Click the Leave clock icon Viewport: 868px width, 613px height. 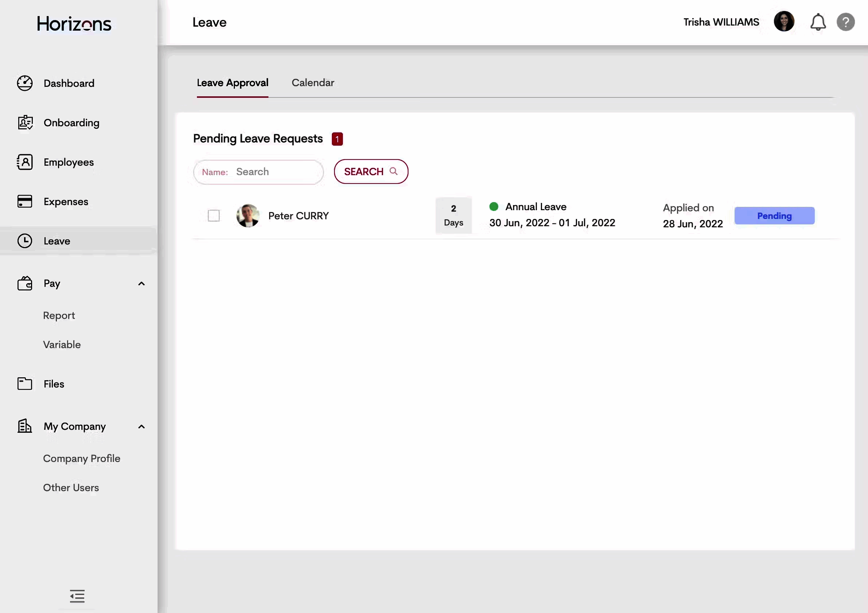click(x=25, y=241)
